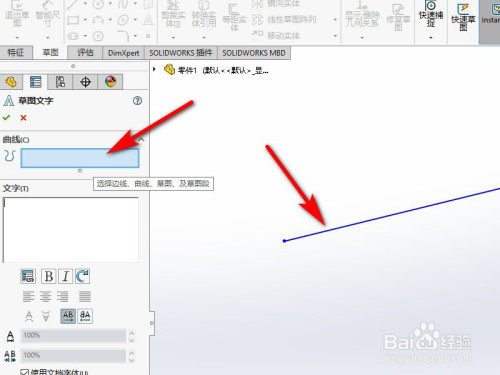The width and height of the screenshot is (500, 375).
Task: Toggle Italic text formatting
Action: click(65, 276)
